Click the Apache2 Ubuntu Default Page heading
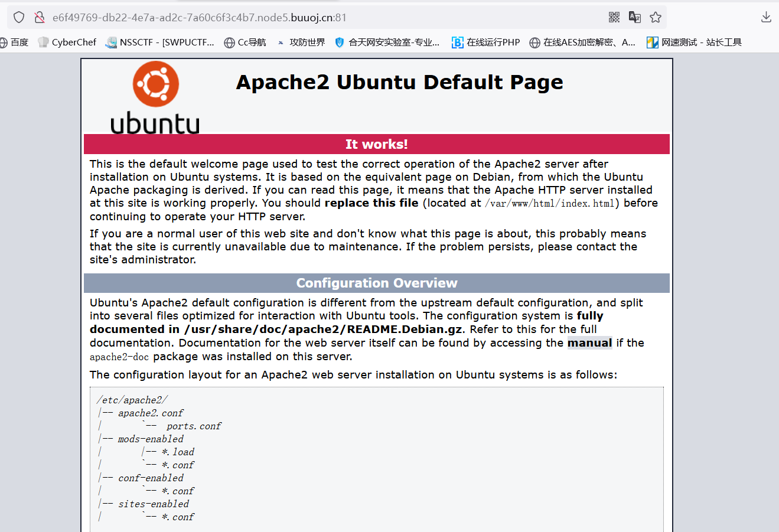The height and width of the screenshot is (532, 779). [400, 82]
